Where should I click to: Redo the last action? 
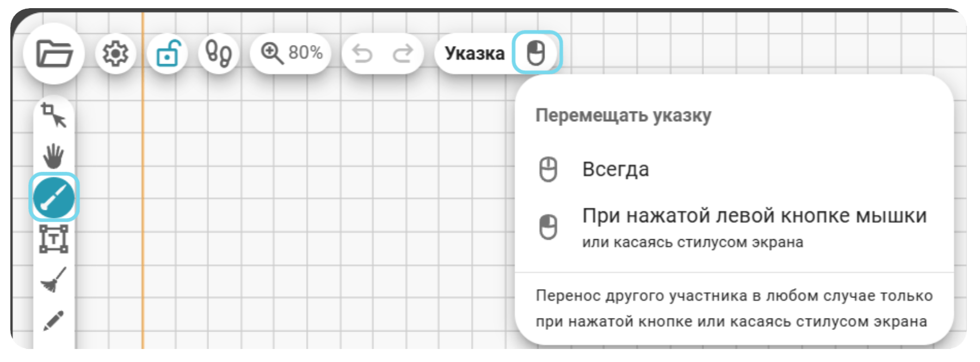403,53
